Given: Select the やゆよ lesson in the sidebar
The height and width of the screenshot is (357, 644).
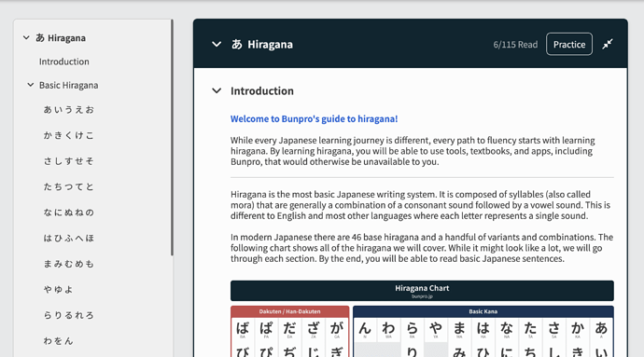Looking at the screenshot, I should point(58,289).
